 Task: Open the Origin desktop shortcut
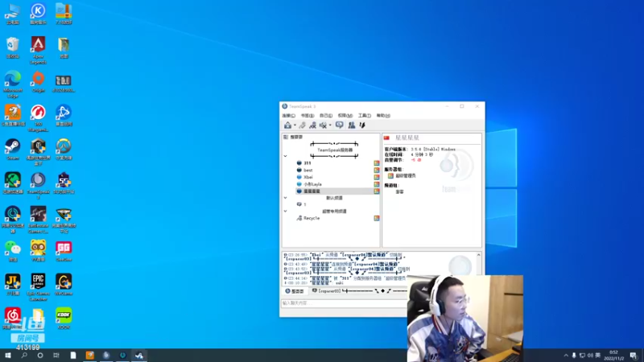[x=38, y=81]
